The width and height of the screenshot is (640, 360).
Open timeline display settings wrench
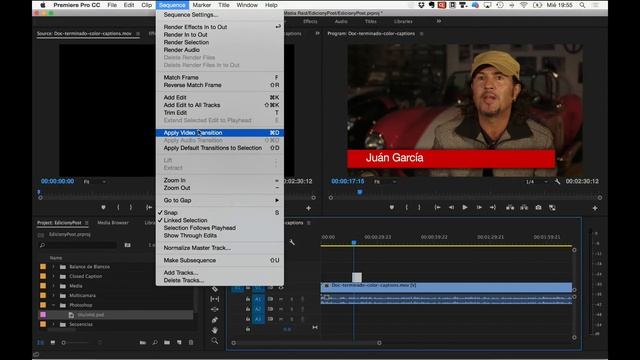(292, 242)
